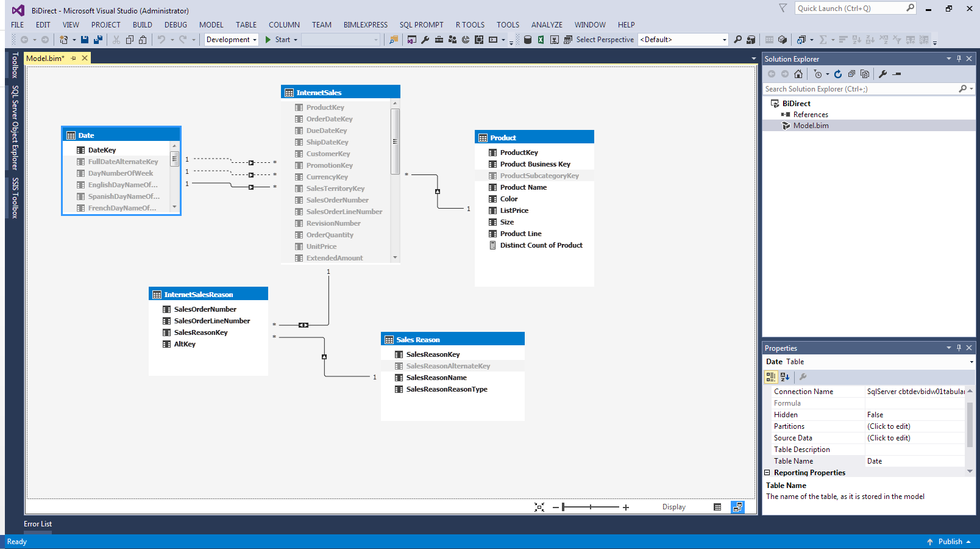Switch to data grid view

(717, 507)
